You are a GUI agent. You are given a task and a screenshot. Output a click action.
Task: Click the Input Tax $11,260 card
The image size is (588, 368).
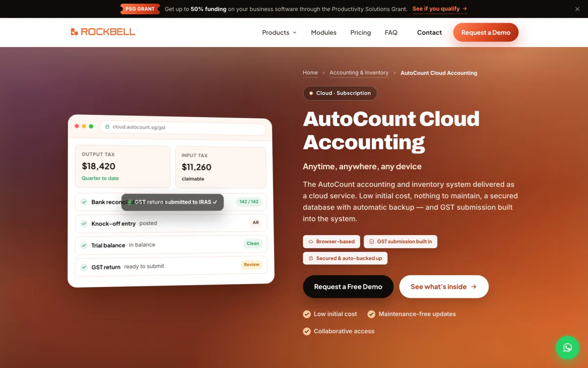coord(220,167)
